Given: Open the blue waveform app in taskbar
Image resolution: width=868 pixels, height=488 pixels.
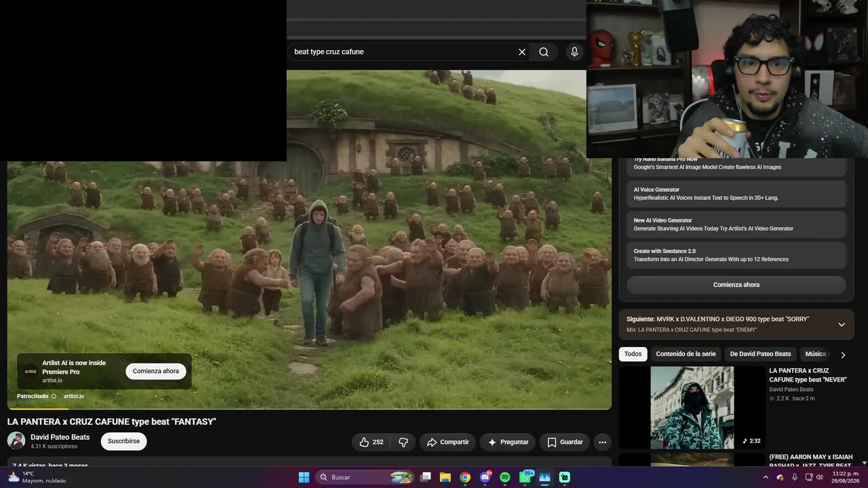Looking at the screenshot, I should click(545, 477).
